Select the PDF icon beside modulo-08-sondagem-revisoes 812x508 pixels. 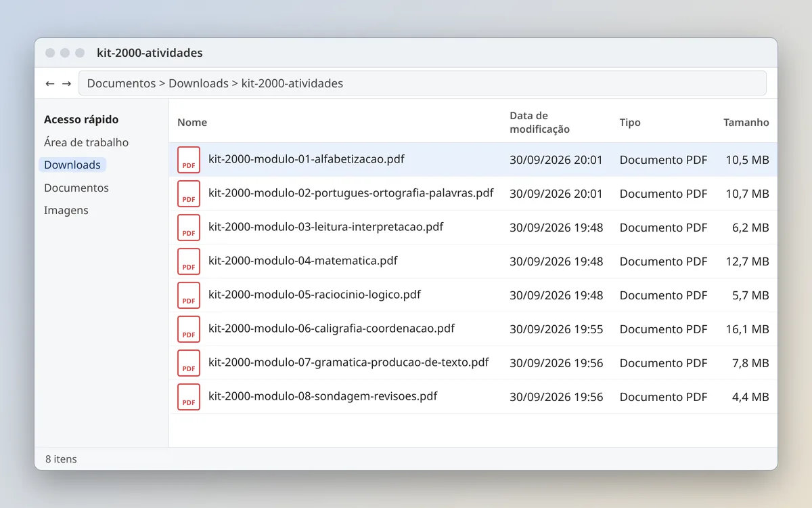189,397
